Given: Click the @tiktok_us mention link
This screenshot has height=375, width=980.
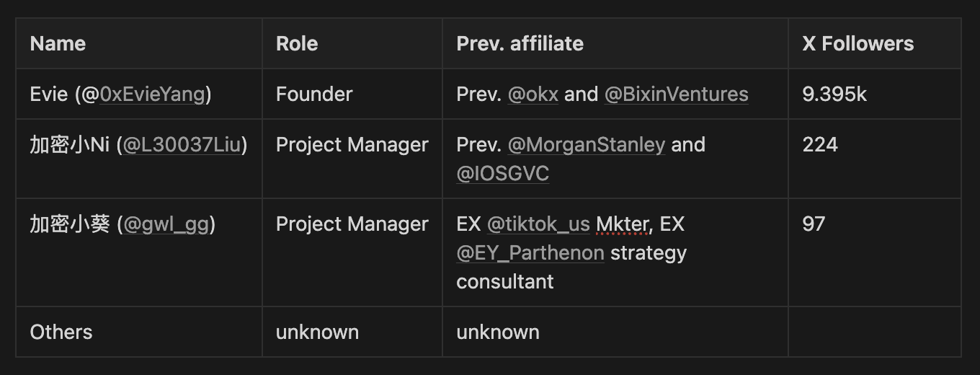Looking at the screenshot, I should tap(538, 224).
